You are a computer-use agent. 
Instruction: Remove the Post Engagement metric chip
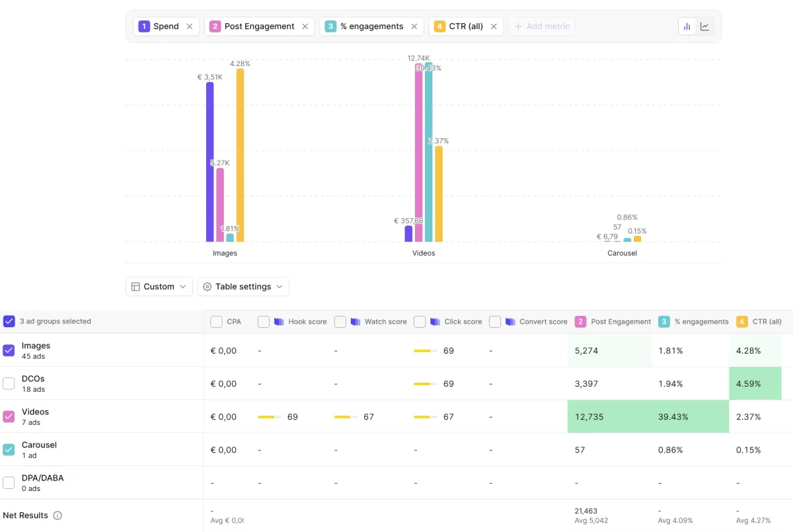pyautogui.click(x=305, y=26)
